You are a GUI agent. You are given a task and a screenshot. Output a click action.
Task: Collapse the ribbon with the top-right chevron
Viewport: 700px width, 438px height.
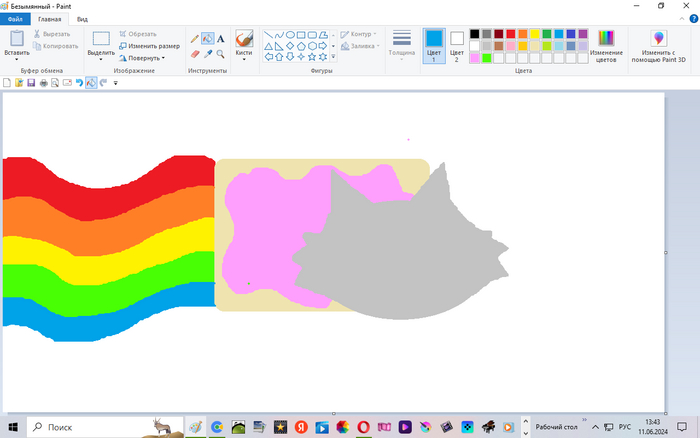[x=680, y=19]
